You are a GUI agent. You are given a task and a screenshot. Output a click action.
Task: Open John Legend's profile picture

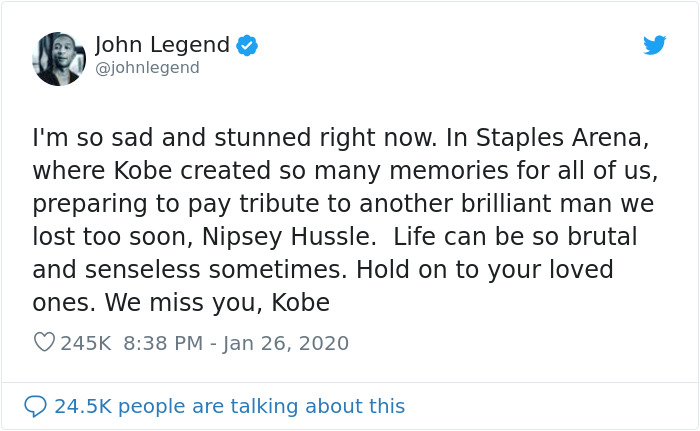[59, 58]
